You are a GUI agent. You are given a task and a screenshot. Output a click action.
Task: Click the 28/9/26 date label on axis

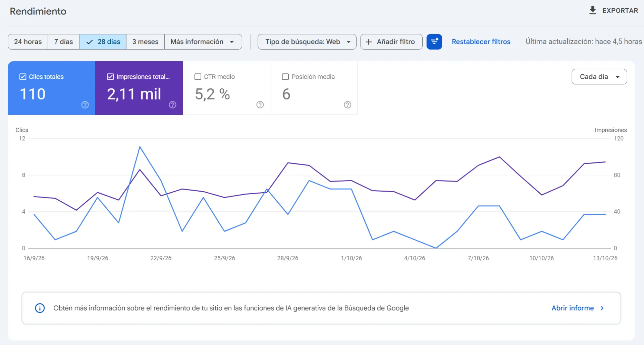coord(287,258)
